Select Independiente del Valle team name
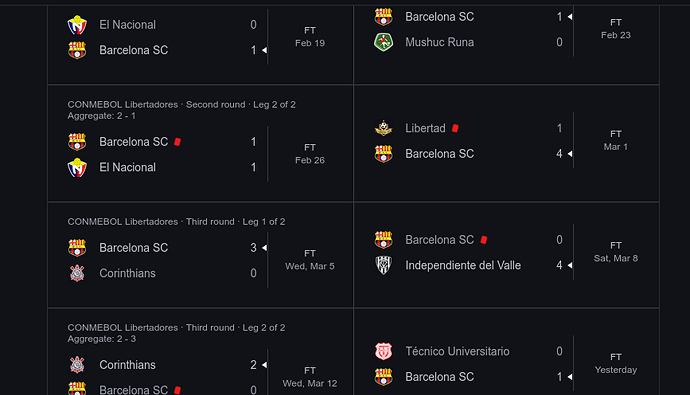Viewport: 690px width, 395px height. (463, 265)
